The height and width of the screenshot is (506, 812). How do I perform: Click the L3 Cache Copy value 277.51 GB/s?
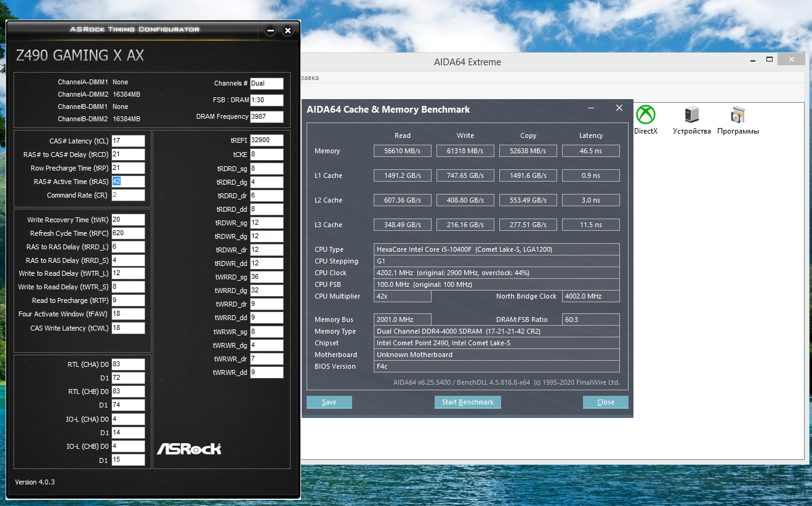point(528,225)
